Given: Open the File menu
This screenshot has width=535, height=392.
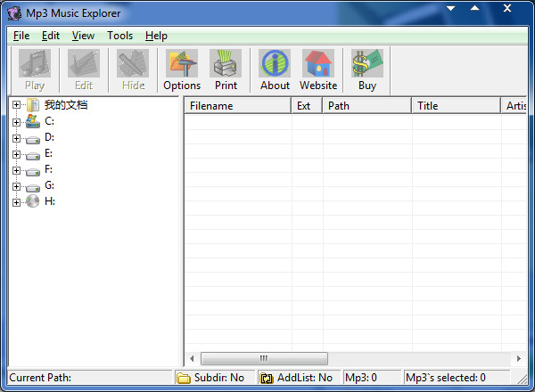Looking at the screenshot, I should click(x=21, y=36).
